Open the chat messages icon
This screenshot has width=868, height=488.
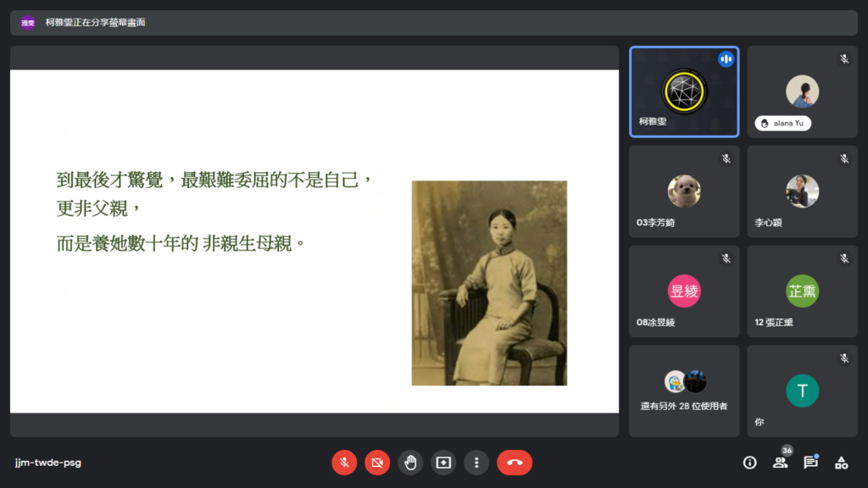811,463
